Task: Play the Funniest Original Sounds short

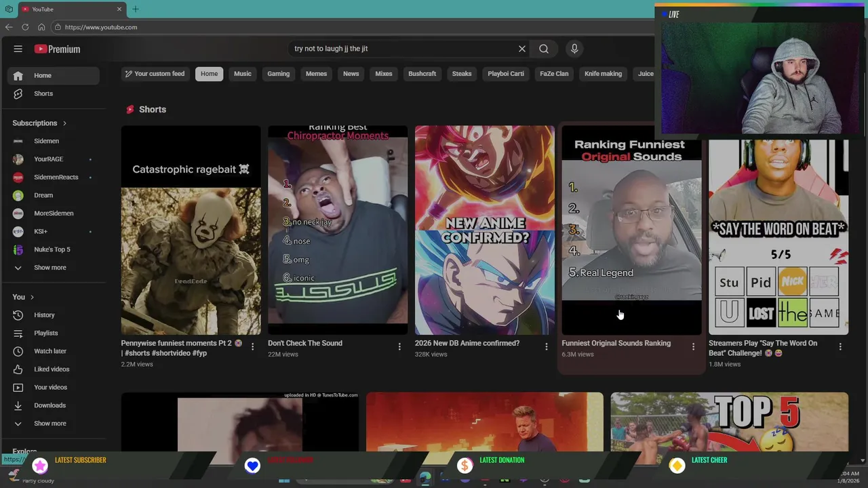Action: (631, 230)
